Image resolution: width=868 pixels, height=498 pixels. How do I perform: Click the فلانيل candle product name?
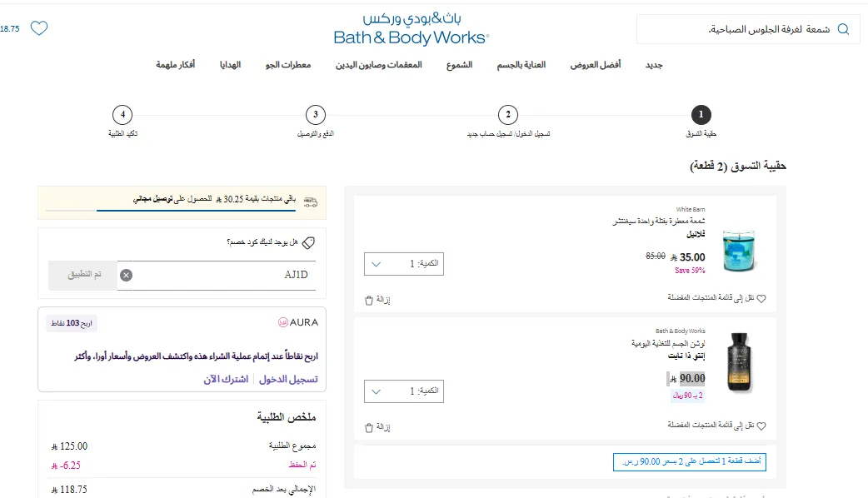coord(696,234)
